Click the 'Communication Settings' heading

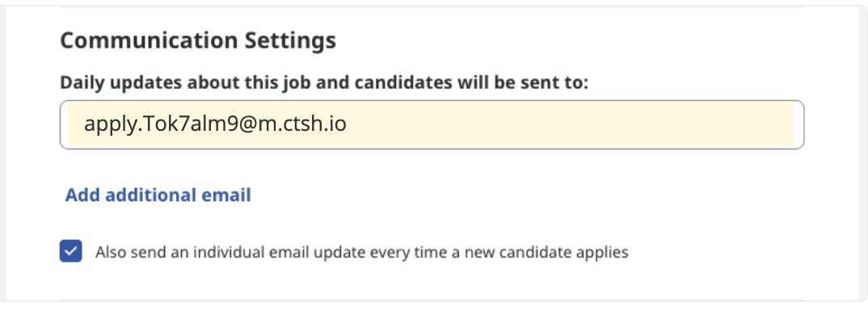(198, 41)
